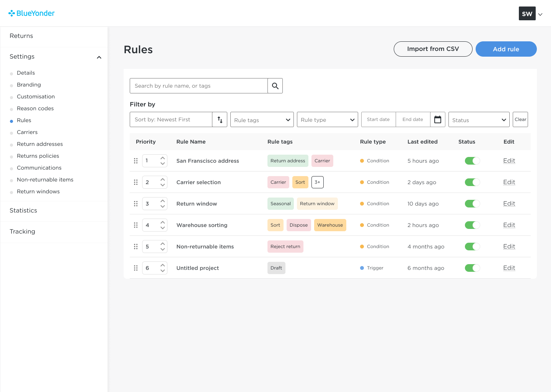551x392 pixels.
Task: Edit the Carrier selection rule
Action: [509, 182]
